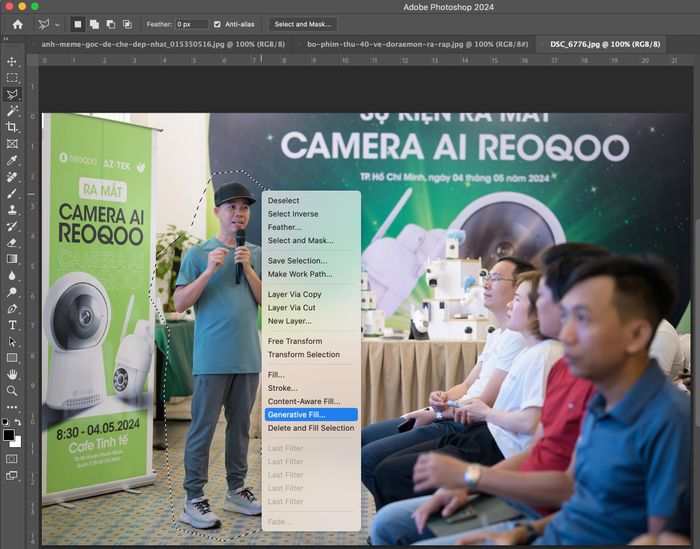The width and height of the screenshot is (700, 549).
Task: Select the Frame tool
Action: [12, 144]
